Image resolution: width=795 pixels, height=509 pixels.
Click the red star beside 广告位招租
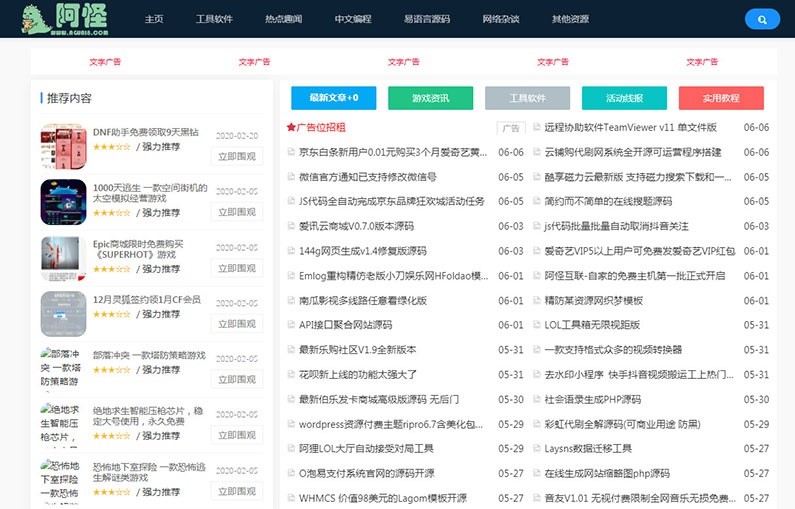(291, 128)
